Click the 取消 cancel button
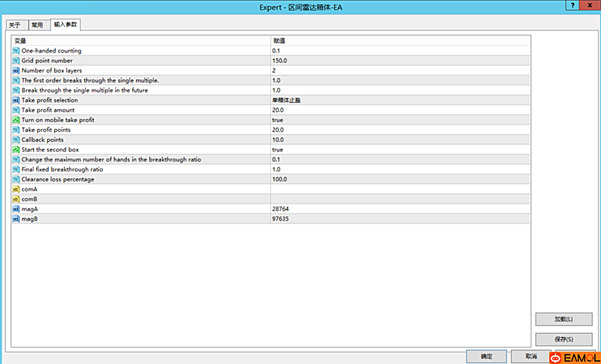 [531, 356]
